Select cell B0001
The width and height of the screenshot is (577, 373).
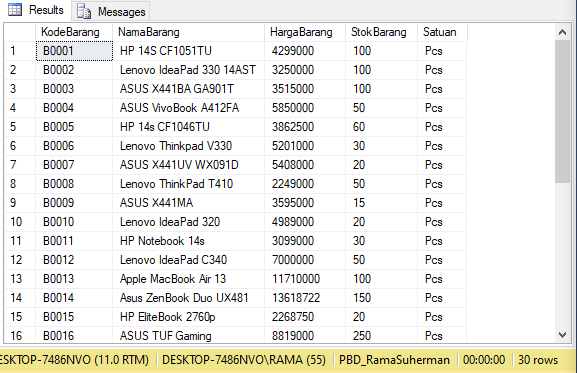coord(74,51)
